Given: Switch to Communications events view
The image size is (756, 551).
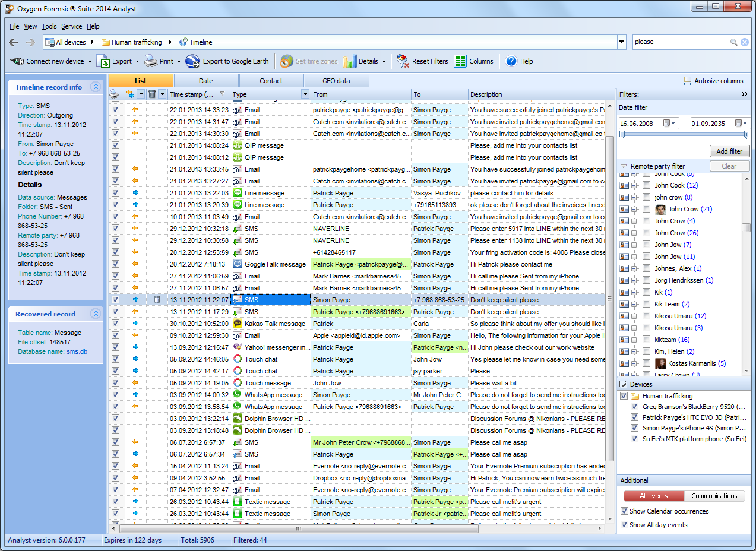Looking at the screenshot, I should [x=714, y=496].
